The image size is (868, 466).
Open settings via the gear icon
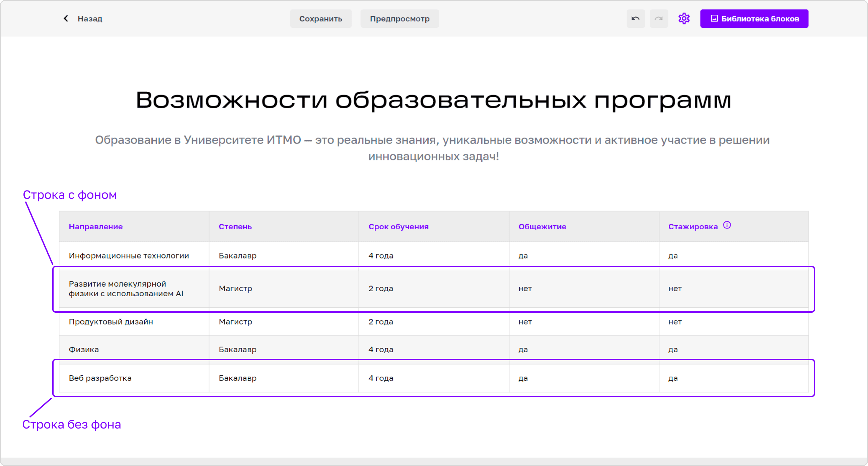click(x=684, y=18)
